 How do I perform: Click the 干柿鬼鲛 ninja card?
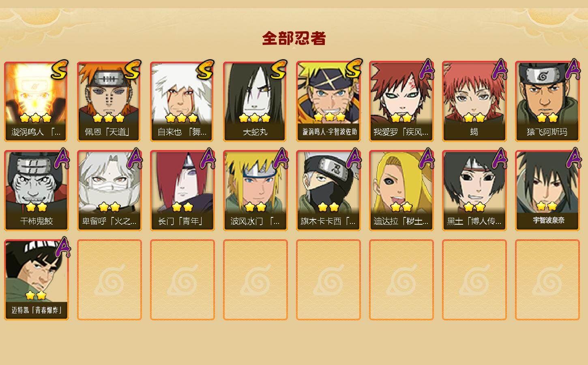pos(36,191)
